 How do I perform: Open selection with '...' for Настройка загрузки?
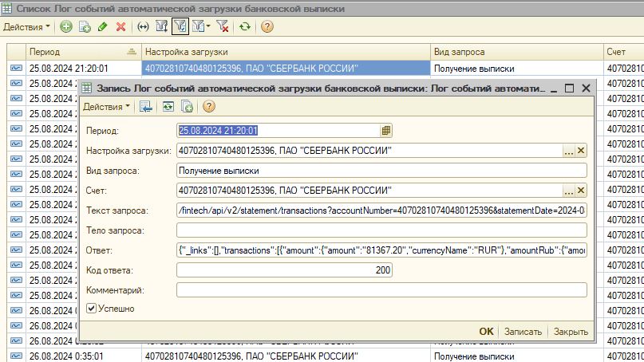point(568,151)
